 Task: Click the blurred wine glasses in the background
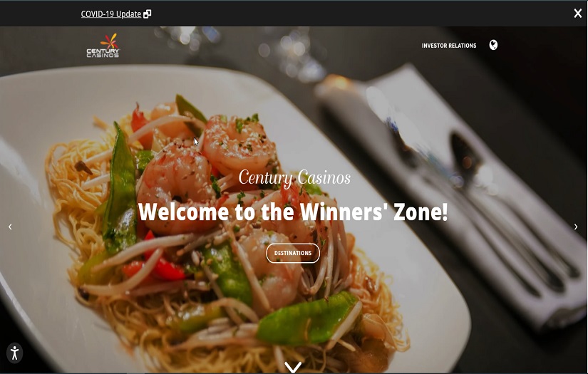[262, 48]
